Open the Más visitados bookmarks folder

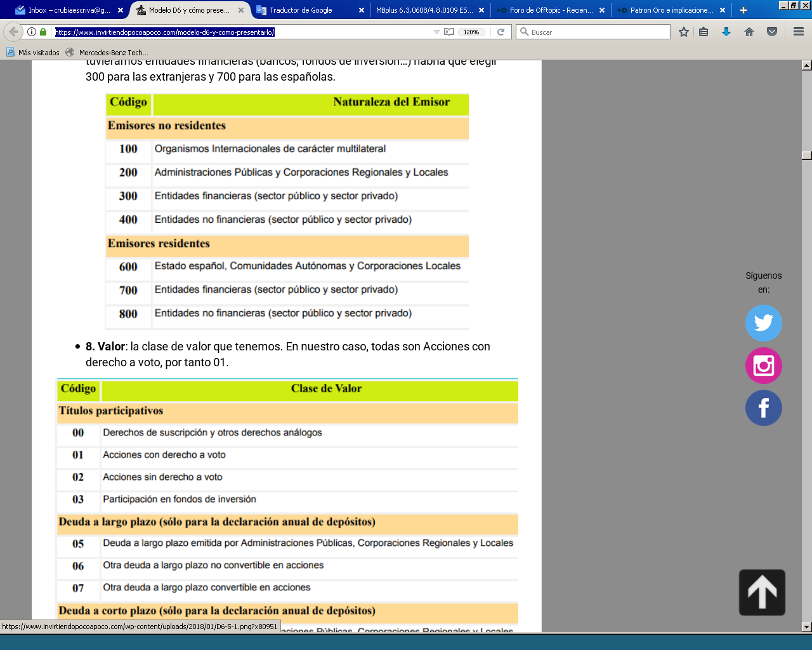tap(33, 53)
